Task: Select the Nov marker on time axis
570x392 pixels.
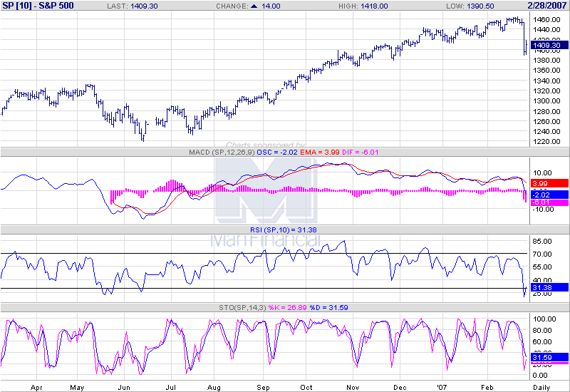Action: point(352,386)
